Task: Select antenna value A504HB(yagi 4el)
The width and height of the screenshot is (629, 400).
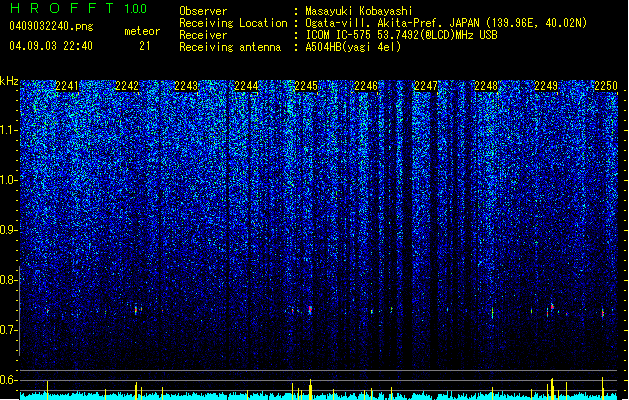Action: tap(353, 47)
